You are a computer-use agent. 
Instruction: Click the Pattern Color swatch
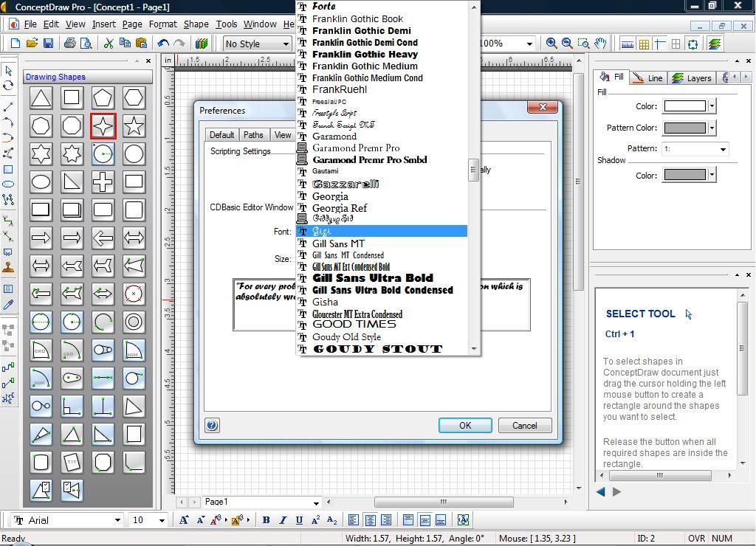pyautogui.click(x=685, y=128)
